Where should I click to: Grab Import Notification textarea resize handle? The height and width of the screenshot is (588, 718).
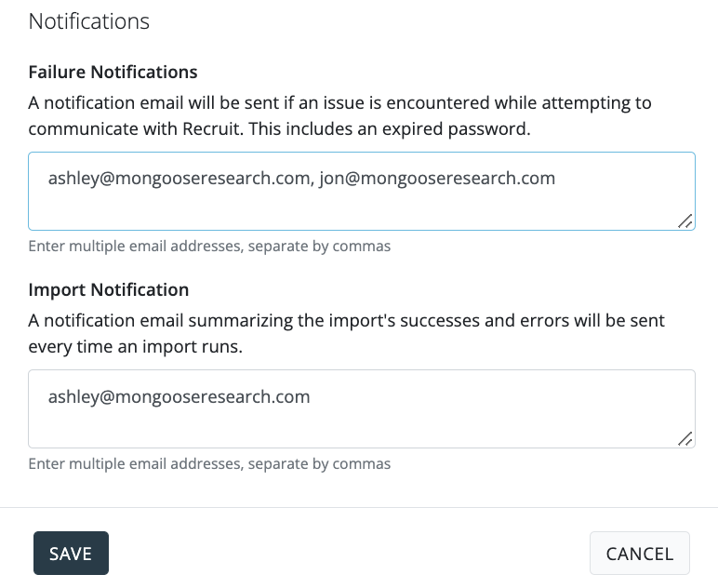pyautogui.click(x=685, y=438)
